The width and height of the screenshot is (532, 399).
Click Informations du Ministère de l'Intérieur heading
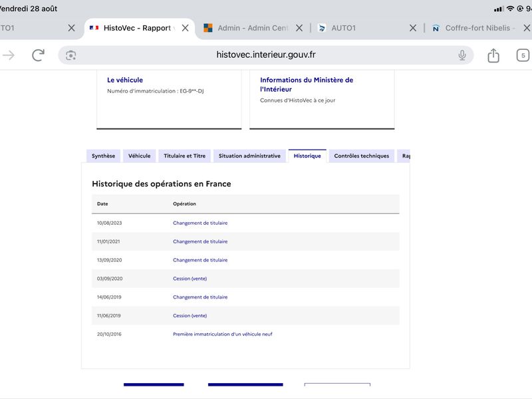[x=307, y=84]
